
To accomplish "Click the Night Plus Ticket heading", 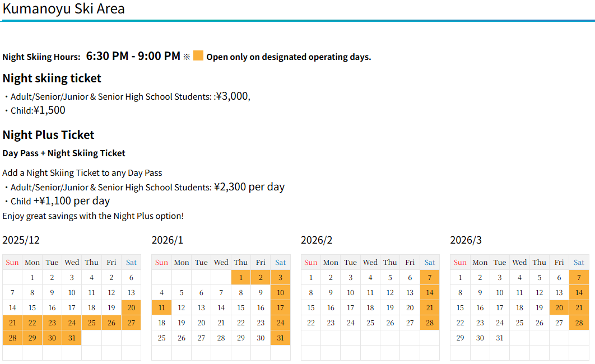I will pyautogui.click(x=48, y=134).
